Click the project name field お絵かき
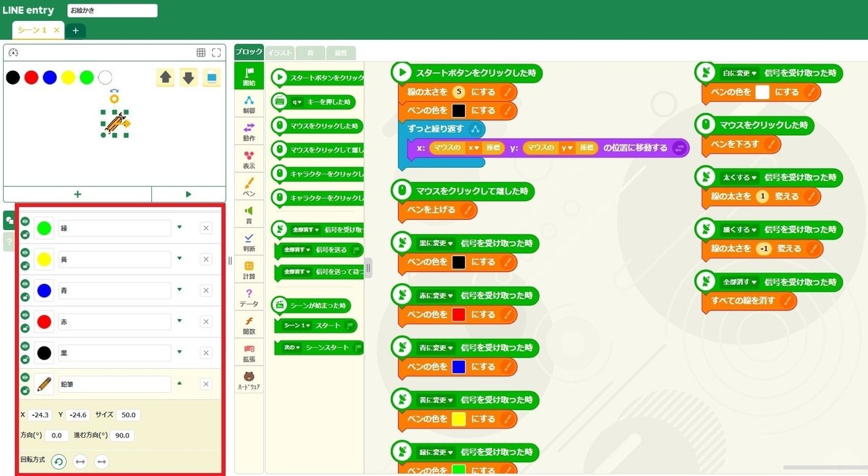The width and height of the screenshot is (868, 476). tap(112, 11)
